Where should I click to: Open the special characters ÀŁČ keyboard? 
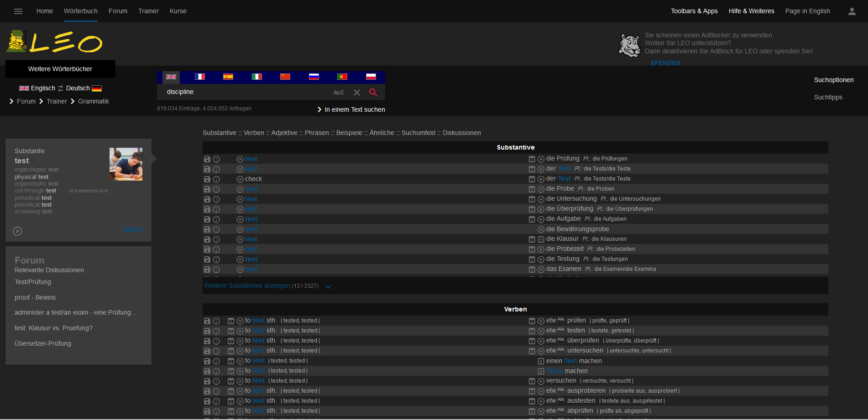(339, 93)
